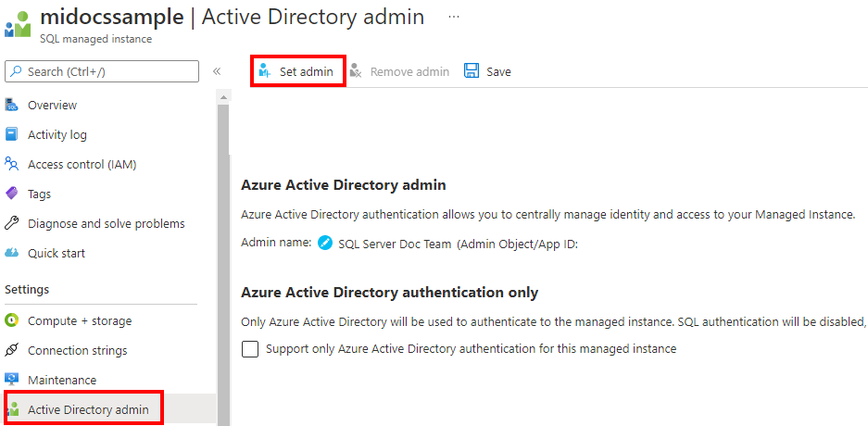Click the Maintenance monitor icon
The image size is (868, 426).
click(x=12, y=380)
